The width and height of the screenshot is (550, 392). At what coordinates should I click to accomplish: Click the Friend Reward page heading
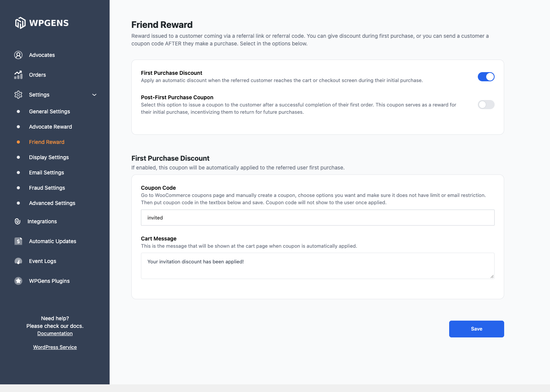pos(162,25)
